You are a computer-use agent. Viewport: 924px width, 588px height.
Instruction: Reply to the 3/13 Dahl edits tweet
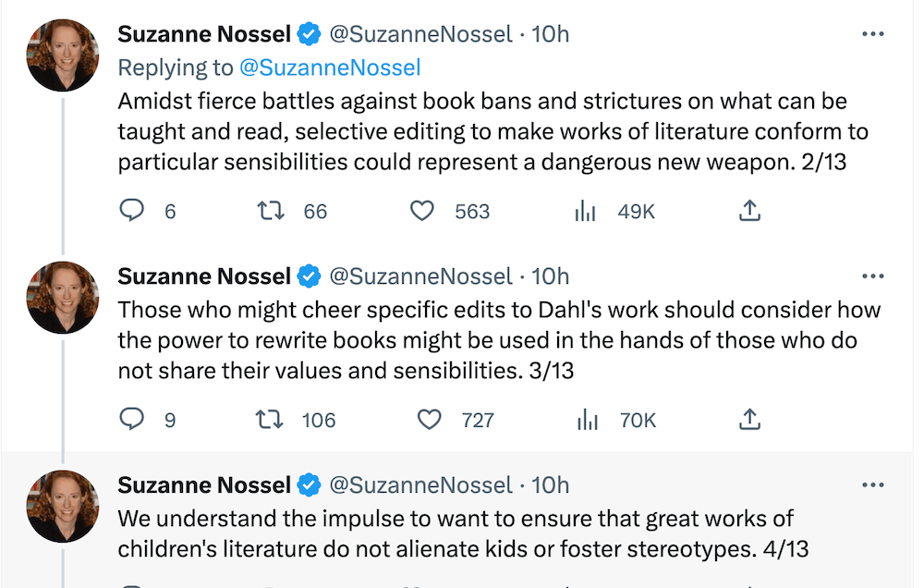134,421
